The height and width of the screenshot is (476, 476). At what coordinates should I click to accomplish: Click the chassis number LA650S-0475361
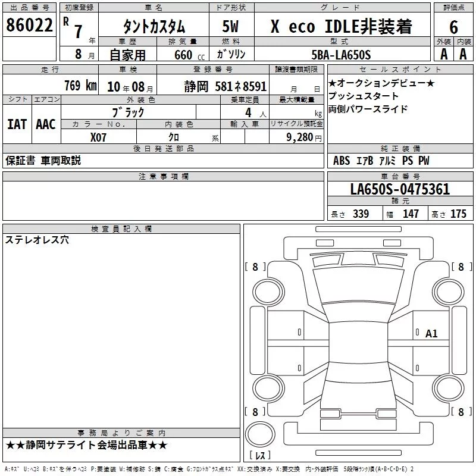point(400,189)
